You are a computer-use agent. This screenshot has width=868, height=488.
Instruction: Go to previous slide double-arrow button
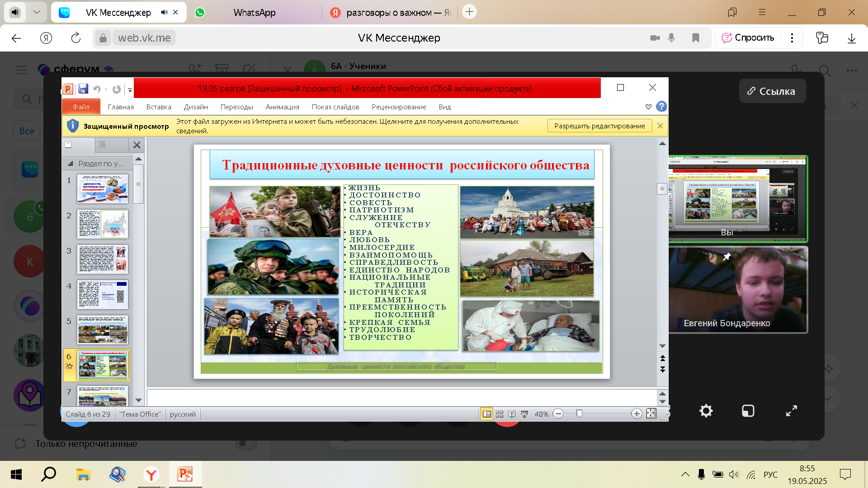663,358
